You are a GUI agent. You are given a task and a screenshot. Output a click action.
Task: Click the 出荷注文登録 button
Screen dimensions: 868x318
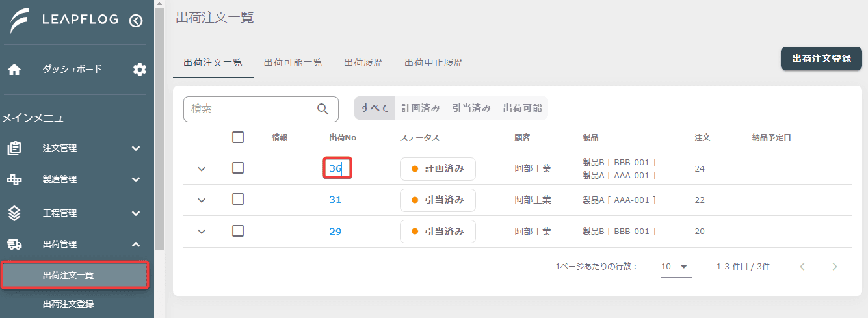point(821,59)
